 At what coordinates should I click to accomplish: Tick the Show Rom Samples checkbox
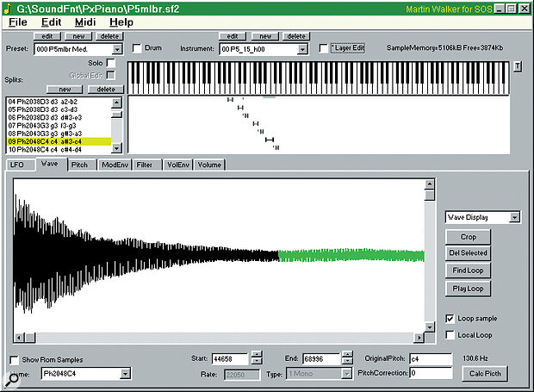pos(14,358)
